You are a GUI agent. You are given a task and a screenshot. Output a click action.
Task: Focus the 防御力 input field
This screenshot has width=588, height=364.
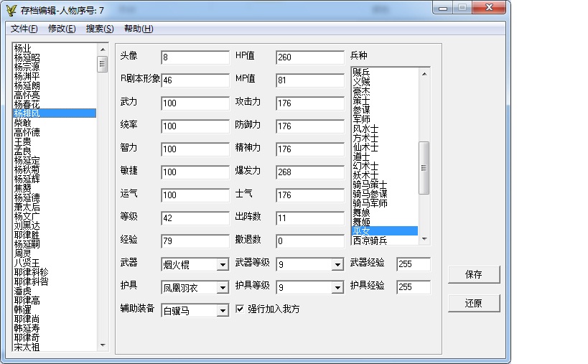(310, 126)
